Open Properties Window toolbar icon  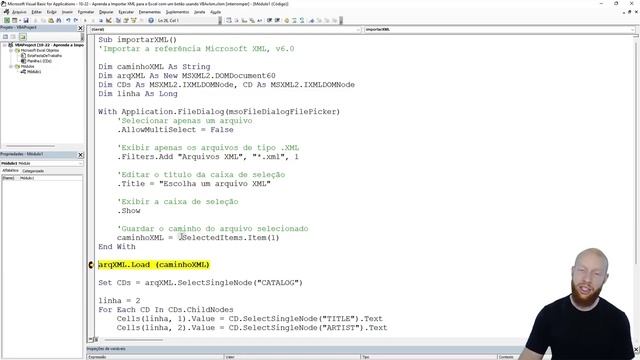coord(126,20)
